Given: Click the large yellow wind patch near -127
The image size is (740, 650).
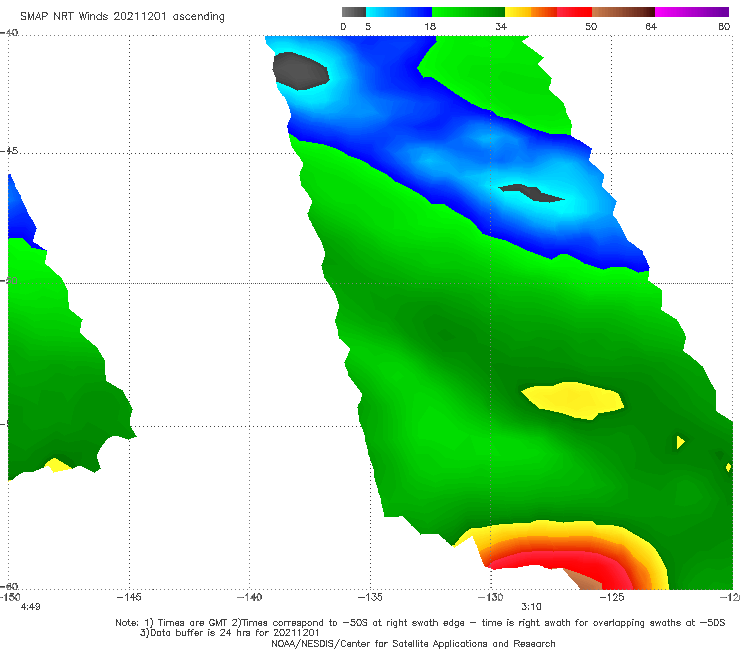Looking at the screenshot, I should 573,400.
